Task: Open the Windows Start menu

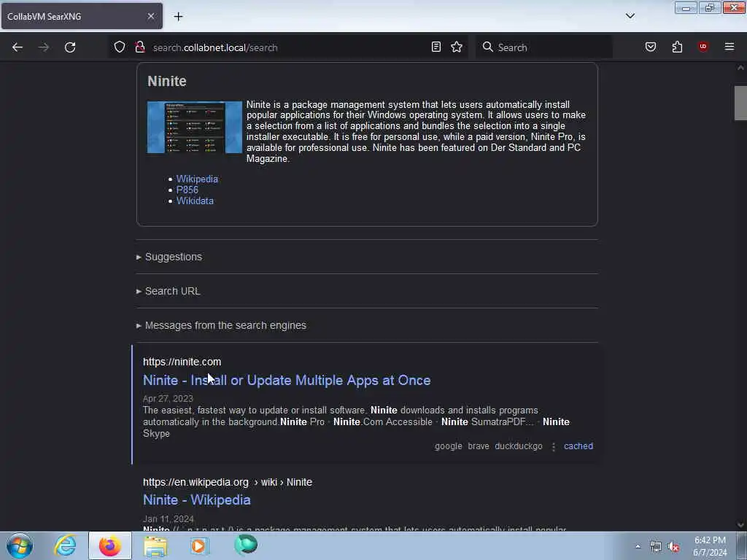Action: pyautogui.click(x=20, y=545)
